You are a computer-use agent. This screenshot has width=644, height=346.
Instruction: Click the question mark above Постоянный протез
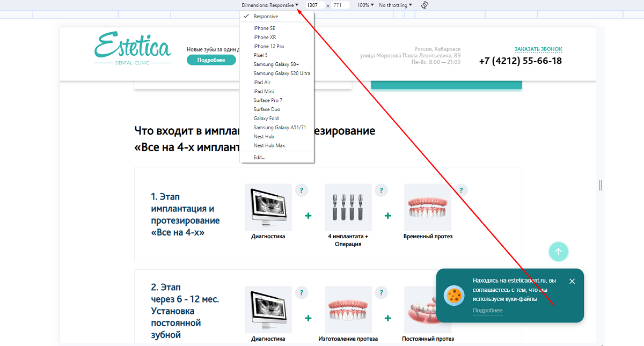click(460, 293)
